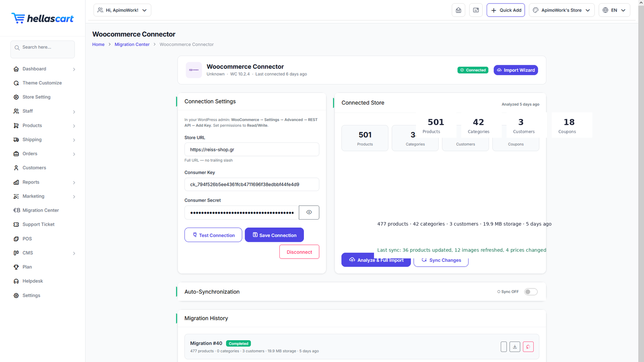Click the Theme Customize icon

16,83
